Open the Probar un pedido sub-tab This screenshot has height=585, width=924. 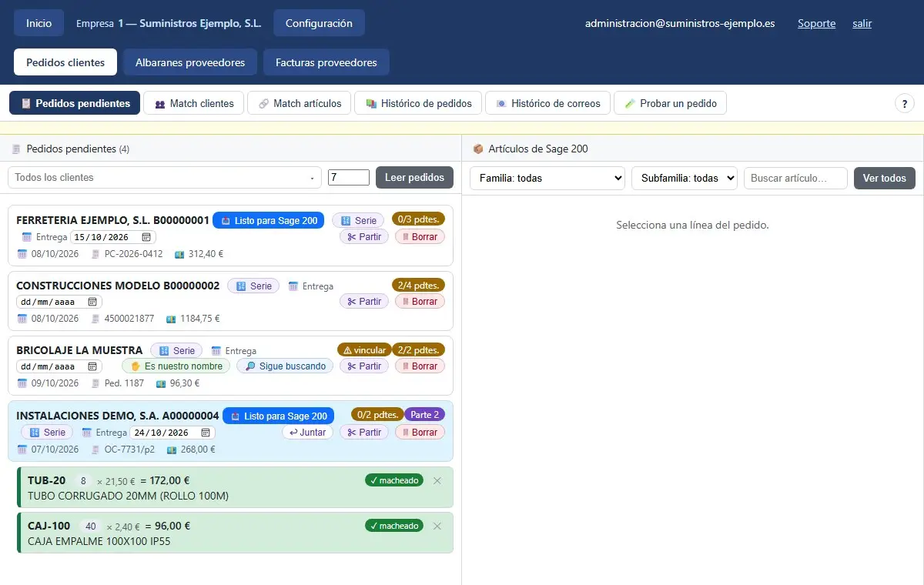click(x=670, y=103)
